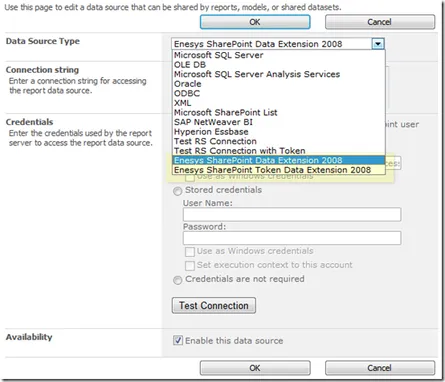Open the Data Source Type dropdown arrow

pyautogui.click(x=378, y=44)
